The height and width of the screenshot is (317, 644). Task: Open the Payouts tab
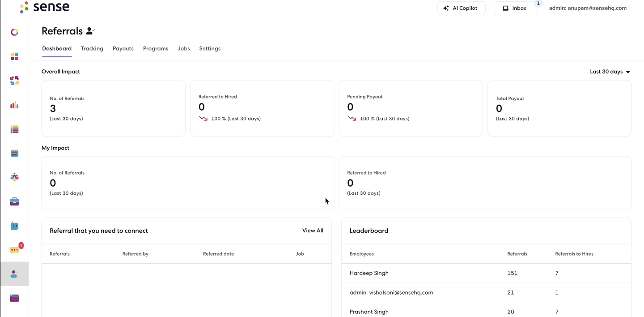pyautogui.click(x=123, y=48)
